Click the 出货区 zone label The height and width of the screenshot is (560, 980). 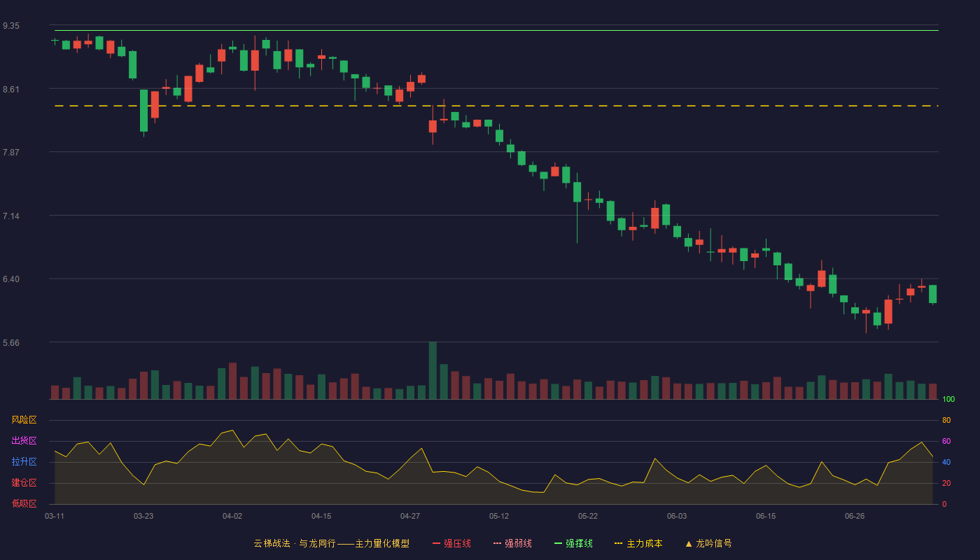click(24, 441)
